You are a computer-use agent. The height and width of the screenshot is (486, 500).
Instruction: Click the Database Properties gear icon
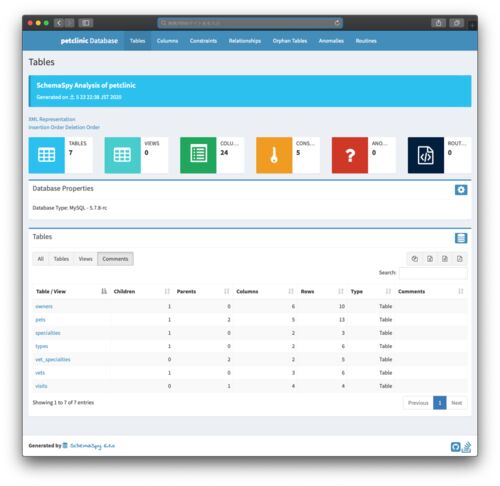[461, 190]
